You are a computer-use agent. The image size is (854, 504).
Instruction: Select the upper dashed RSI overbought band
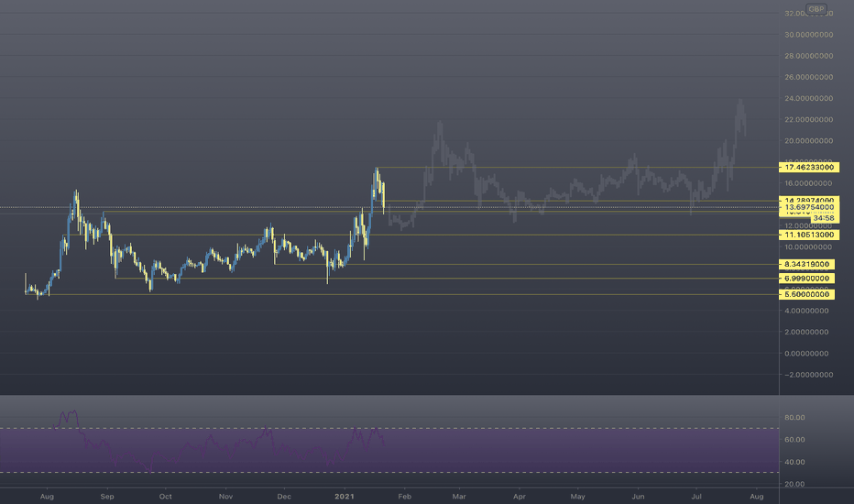(x=389, y=428)
